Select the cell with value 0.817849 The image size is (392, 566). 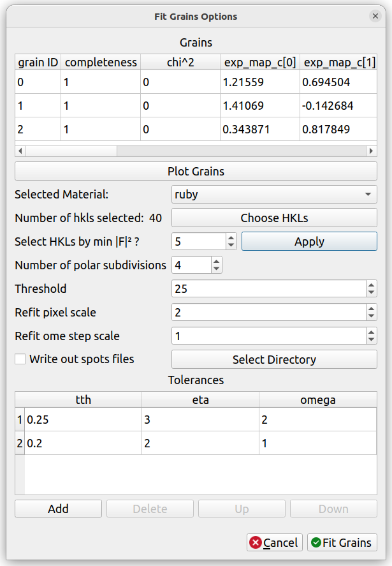click(338, 129)
